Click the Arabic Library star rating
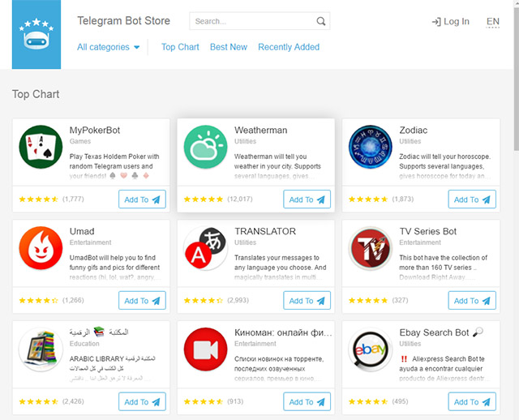Screen dimensions: 519x420 [39, 402]
